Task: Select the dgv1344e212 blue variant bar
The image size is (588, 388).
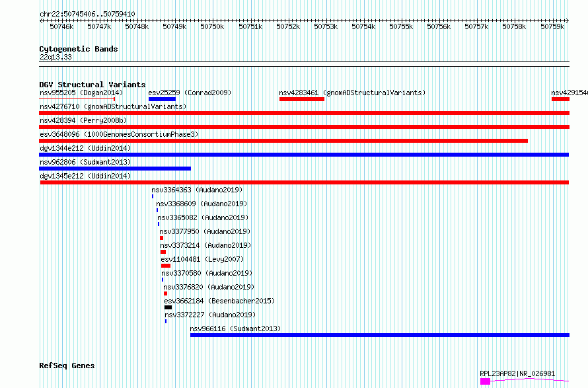Action: 304,155
